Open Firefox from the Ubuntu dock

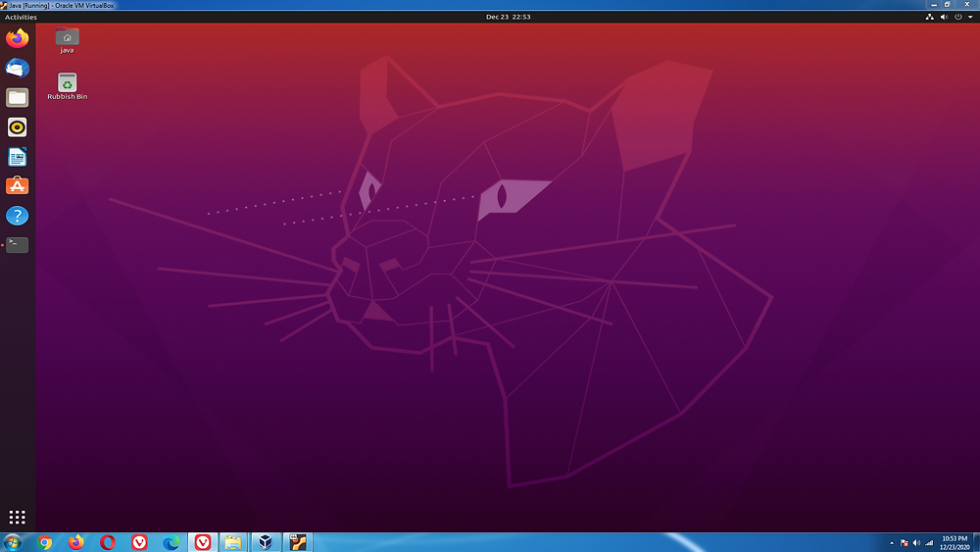click(17, 38)
